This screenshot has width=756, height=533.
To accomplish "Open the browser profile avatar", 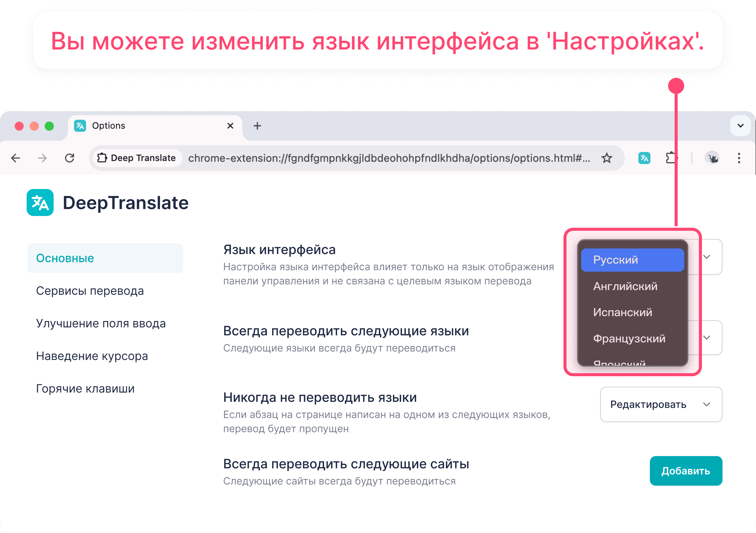I will click(x=712, y=158).
